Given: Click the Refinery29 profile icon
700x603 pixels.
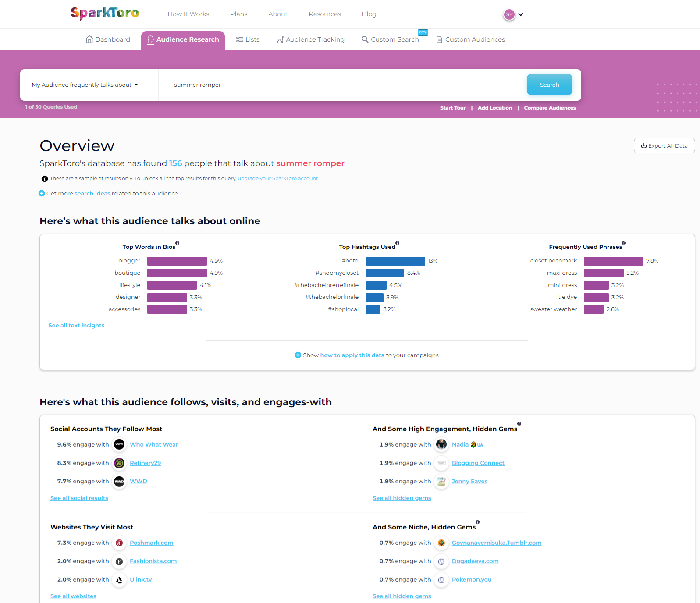Looking at the screenshot, I should click(119, 463).
